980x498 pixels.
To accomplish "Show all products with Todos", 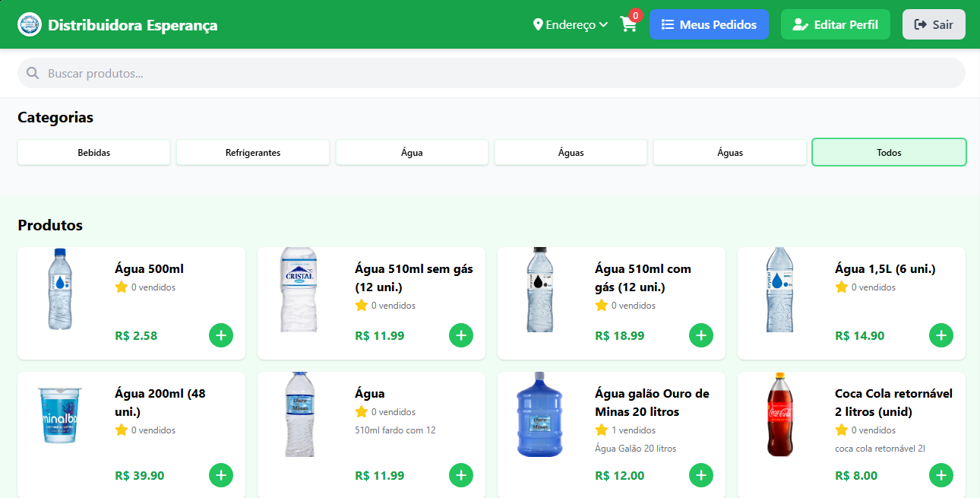I will click(889, 152).
